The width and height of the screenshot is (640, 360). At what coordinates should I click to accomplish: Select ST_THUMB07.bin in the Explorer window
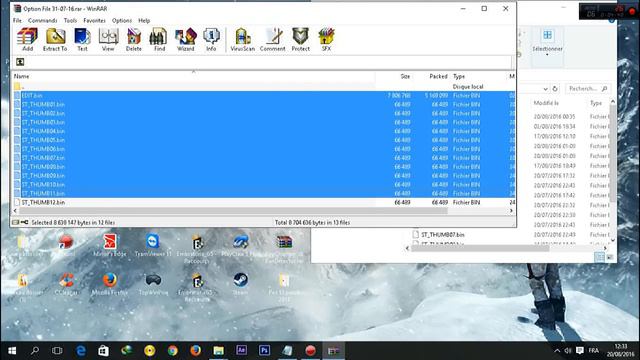coord(443,235)
